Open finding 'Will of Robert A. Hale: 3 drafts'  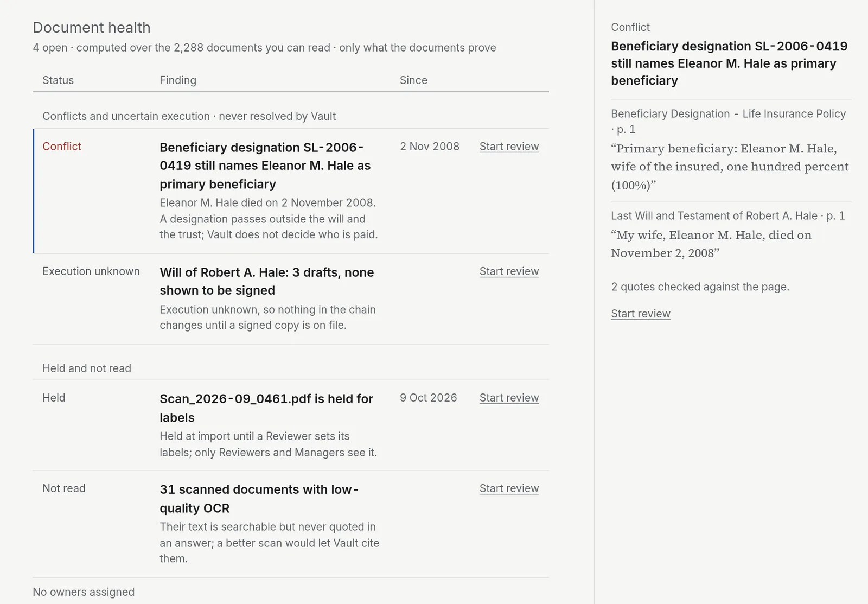click(267, 281)
